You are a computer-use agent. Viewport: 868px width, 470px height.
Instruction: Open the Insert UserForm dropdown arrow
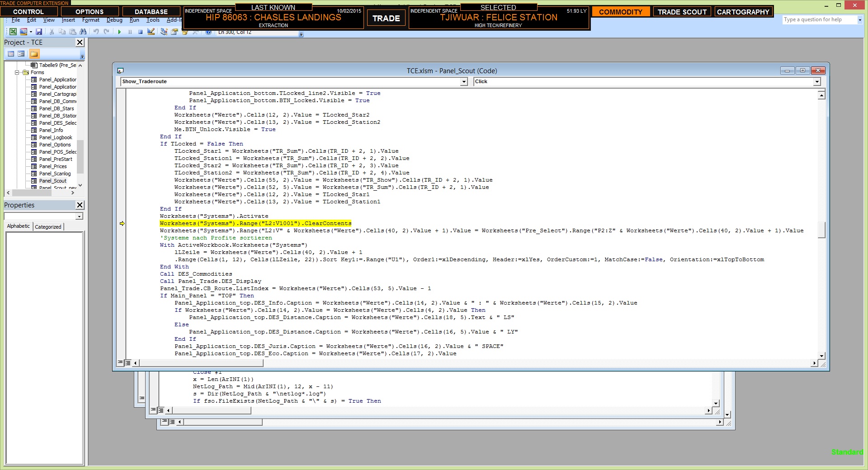pyautogui.click(x=31, y=32)
